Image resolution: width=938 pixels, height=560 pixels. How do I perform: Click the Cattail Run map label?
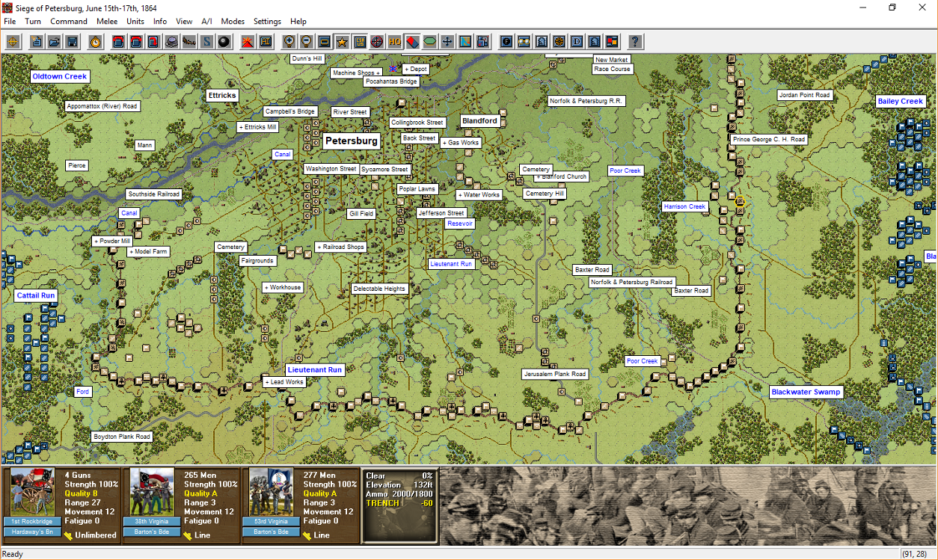tap(36, 295)
